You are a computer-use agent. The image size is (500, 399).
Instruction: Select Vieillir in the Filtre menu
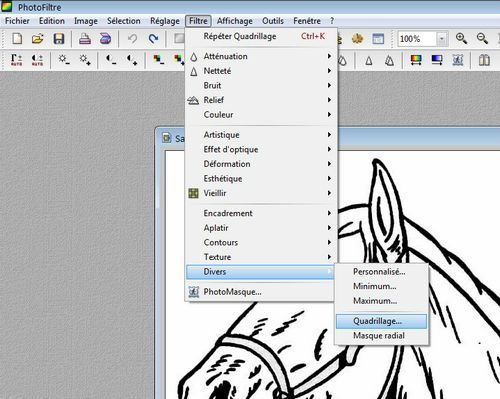[261, 193]
